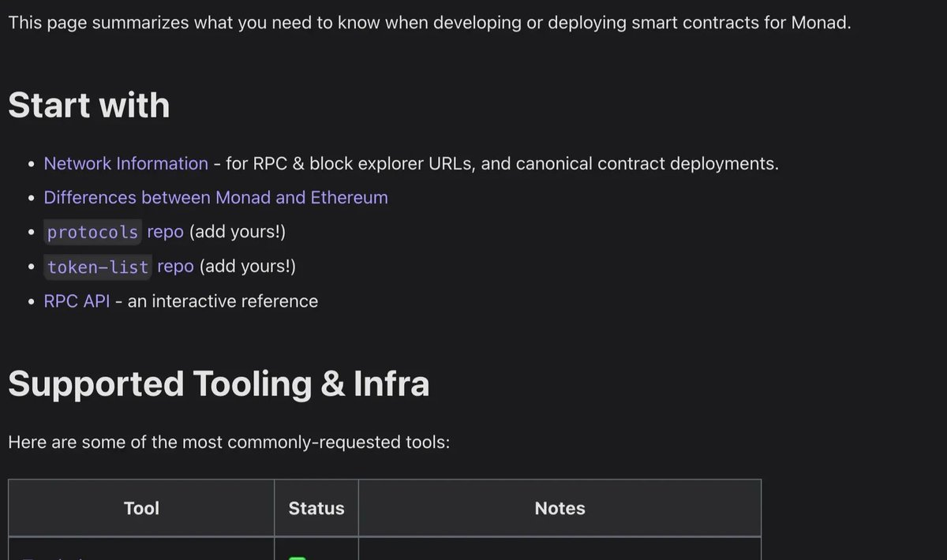Open the Network Information link

click(x=125, y=164)
